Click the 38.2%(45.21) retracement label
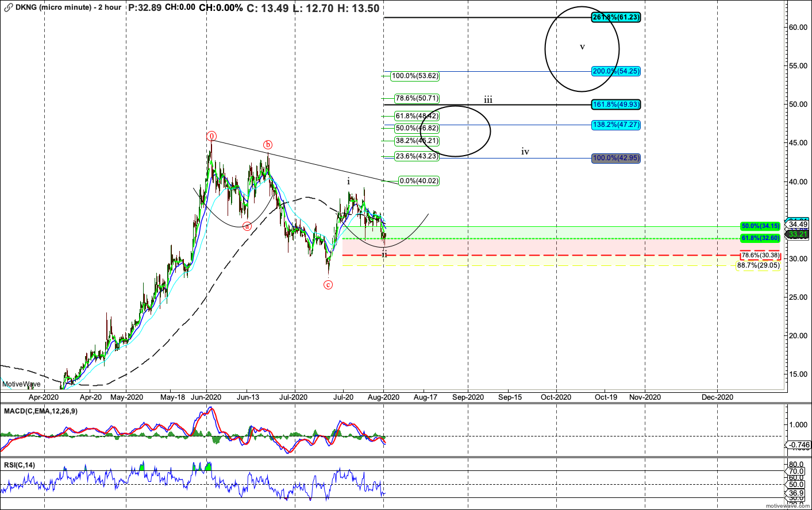812x510 pixels. coord(417,141)
